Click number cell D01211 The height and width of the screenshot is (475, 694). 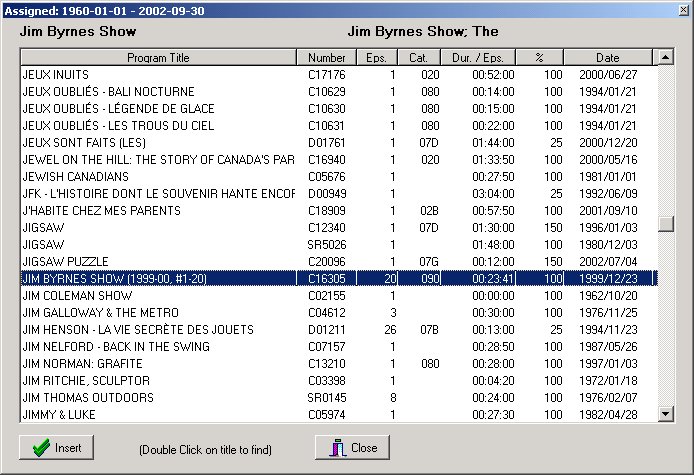tap(327, 329)
